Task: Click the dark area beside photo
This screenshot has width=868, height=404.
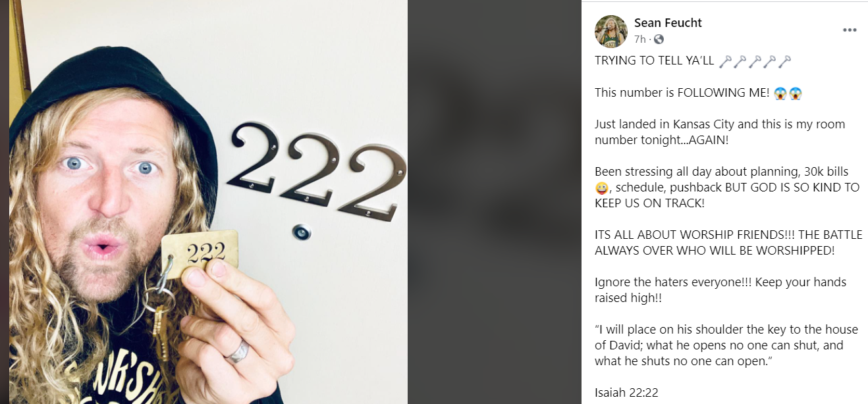Action: tap(495, 202)
